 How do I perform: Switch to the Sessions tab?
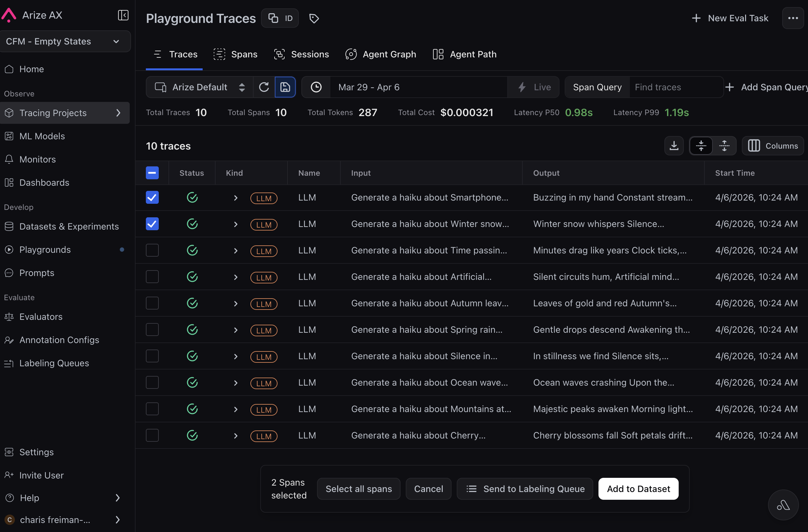coord(301,54)
